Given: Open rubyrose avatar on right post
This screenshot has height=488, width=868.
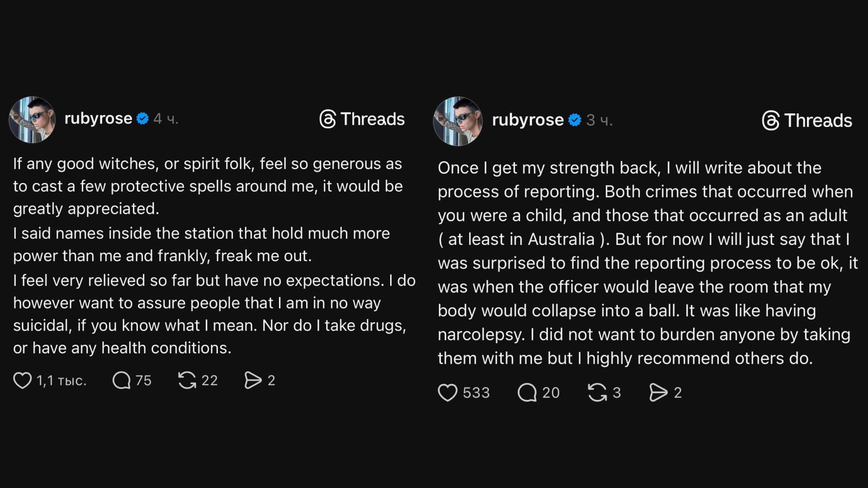Looking at the screenshot, I should click(458, 121).
